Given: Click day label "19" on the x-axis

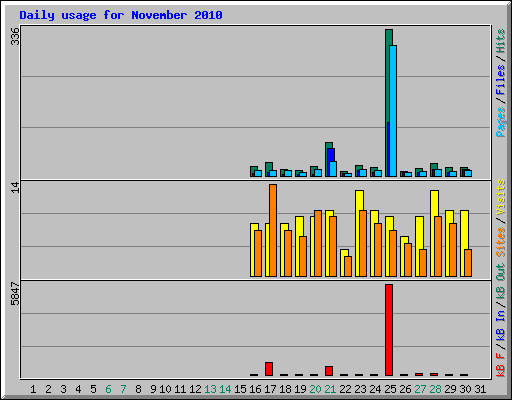Looking at the screenshot, I should click(300, 389).
